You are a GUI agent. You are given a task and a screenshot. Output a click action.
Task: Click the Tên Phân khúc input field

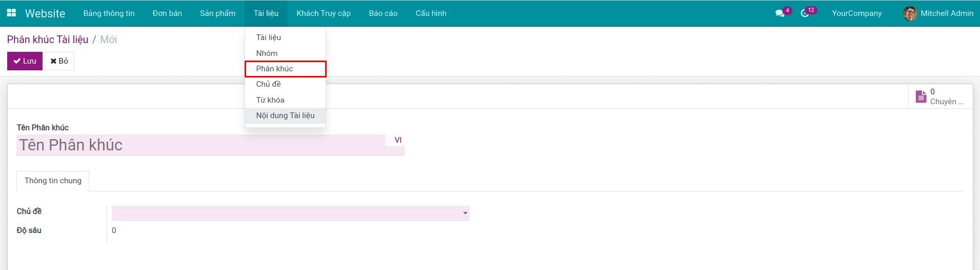coord(201,145)
